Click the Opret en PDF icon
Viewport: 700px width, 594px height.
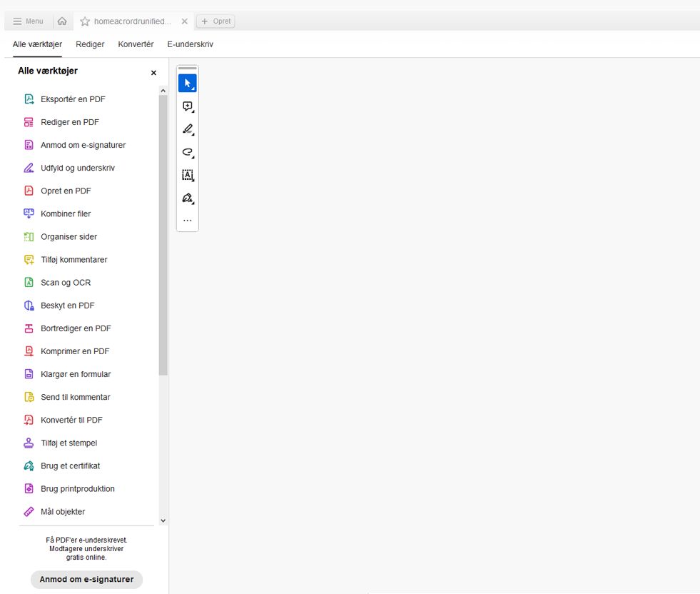29,191
